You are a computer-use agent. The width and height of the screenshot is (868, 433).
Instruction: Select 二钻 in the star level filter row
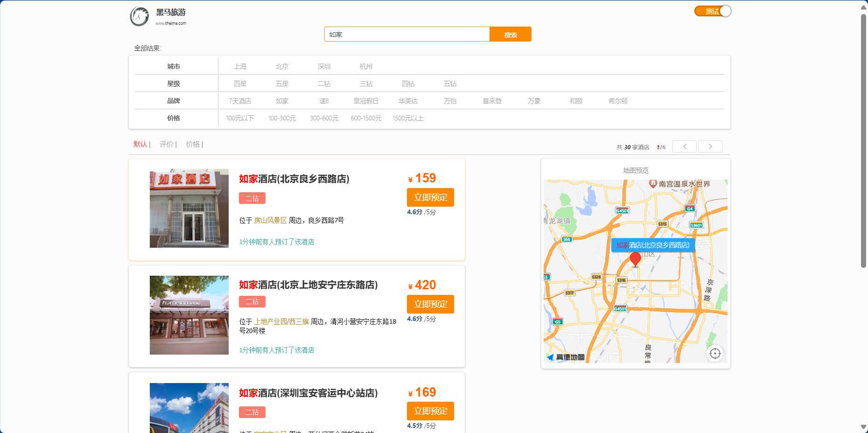tap(324, 84)
